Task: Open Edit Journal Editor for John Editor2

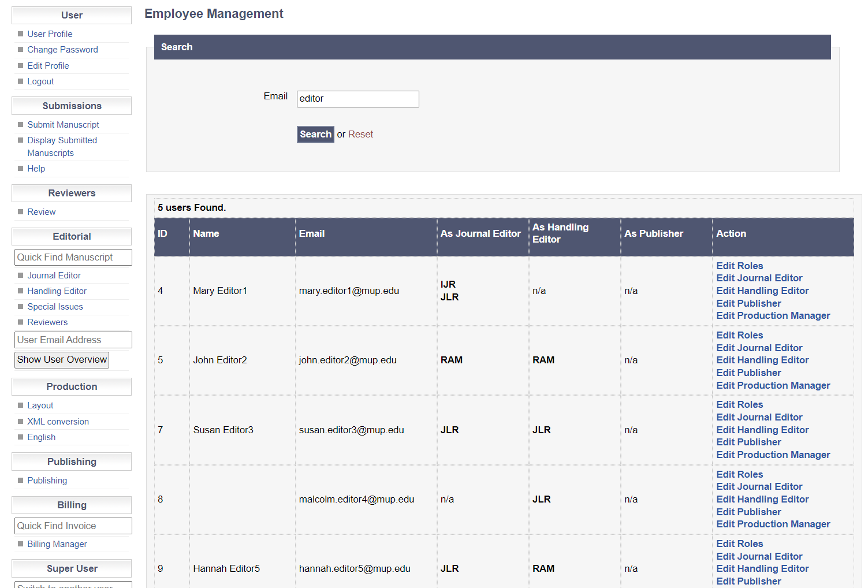Action: 759,348
